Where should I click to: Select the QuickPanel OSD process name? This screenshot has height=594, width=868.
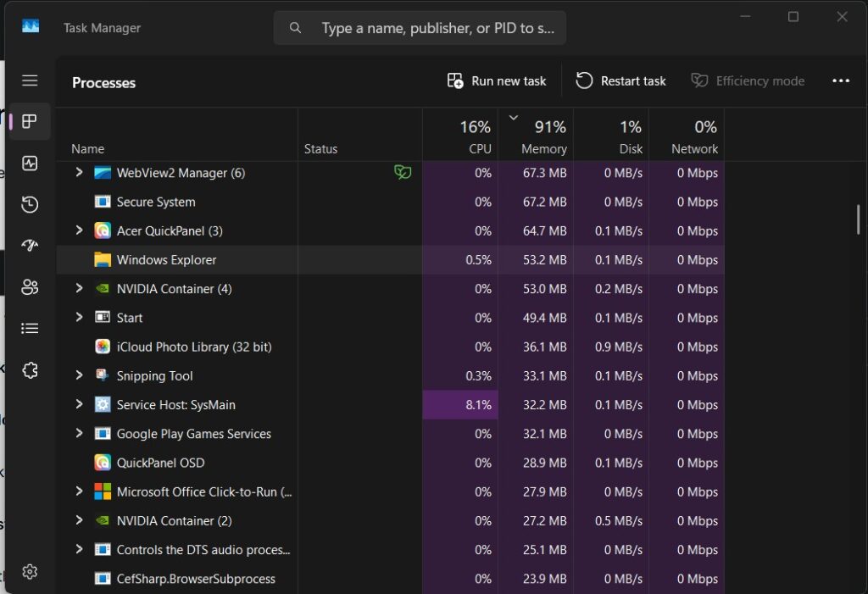click(x=160, y=463)
